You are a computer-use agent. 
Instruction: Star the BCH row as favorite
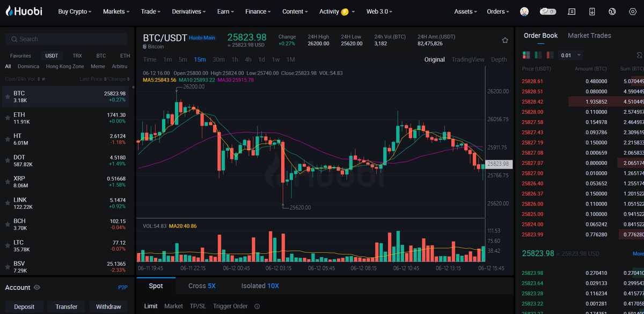click(x=8, y=224)
